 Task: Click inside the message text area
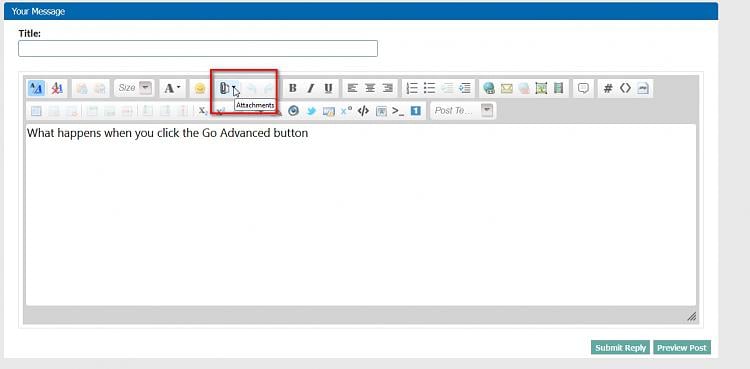pos(361,215)
